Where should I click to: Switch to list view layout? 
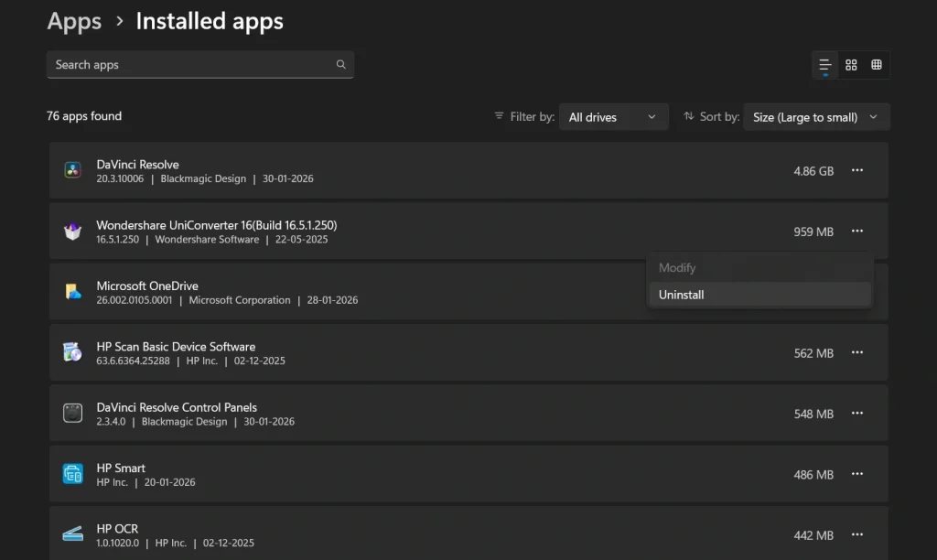(x=824, y=64)
